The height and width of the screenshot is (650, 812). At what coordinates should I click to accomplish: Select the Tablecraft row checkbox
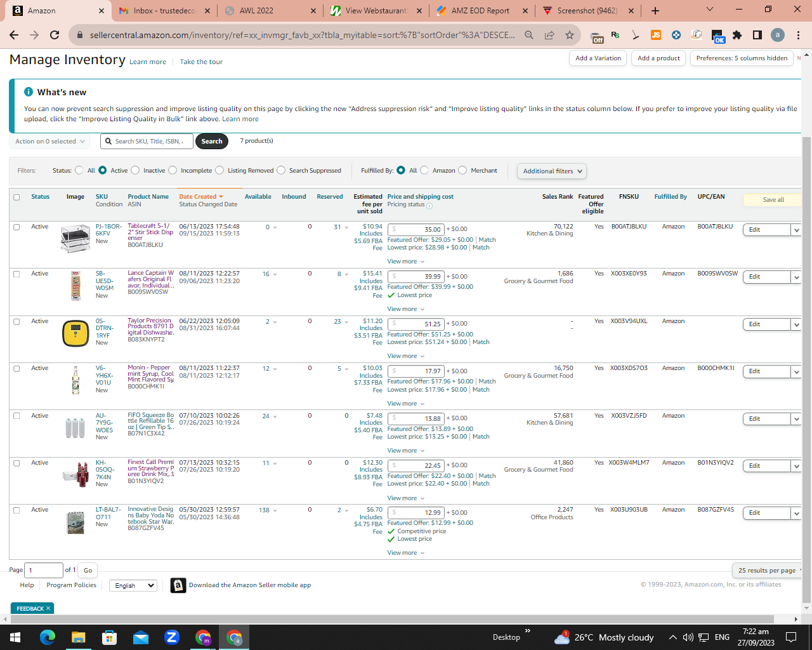pos(16,227)
